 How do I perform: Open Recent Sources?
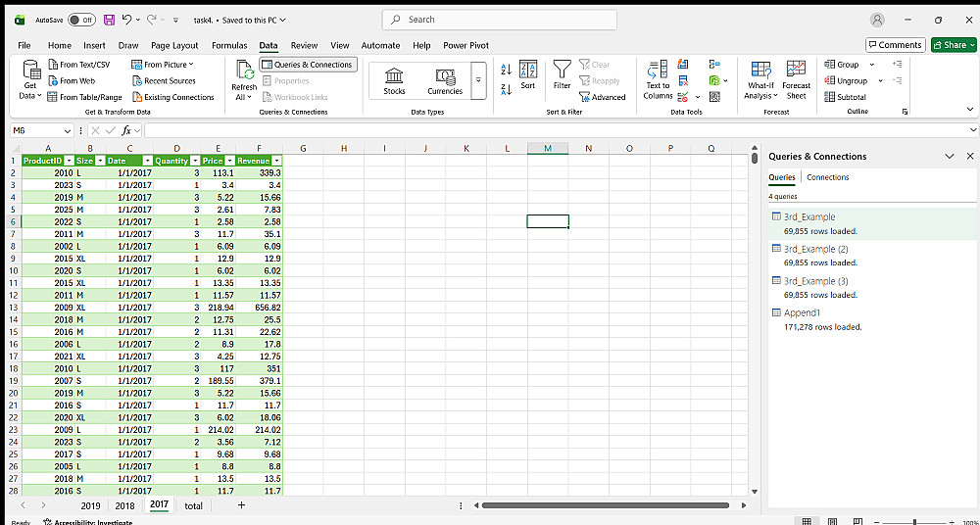pyautogui.click(x=164, y=80)
